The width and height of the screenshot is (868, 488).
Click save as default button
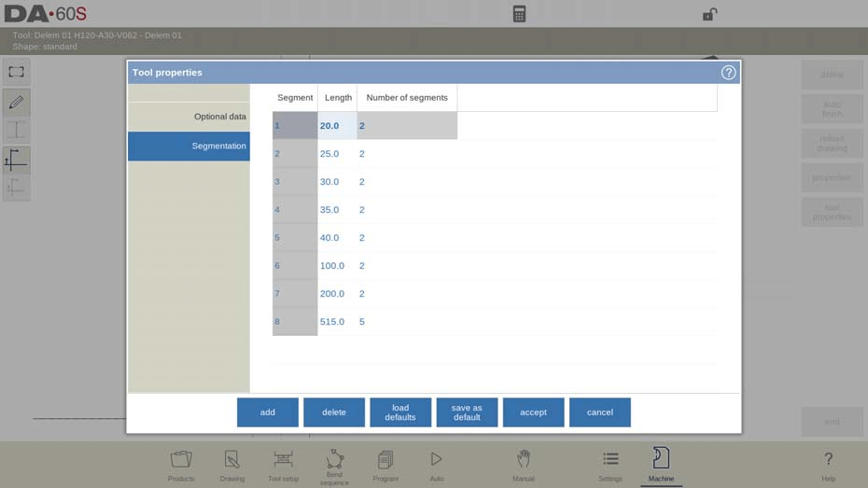[x=467, y=412]
